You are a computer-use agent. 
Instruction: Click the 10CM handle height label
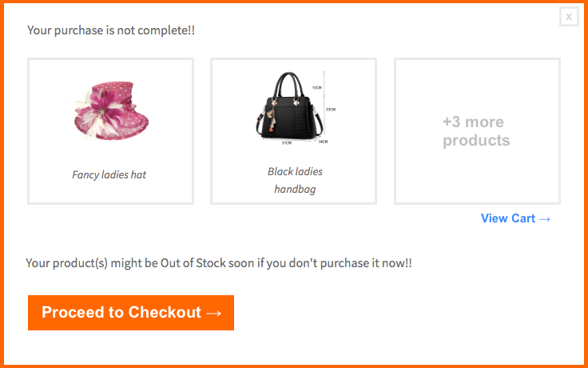316,87
